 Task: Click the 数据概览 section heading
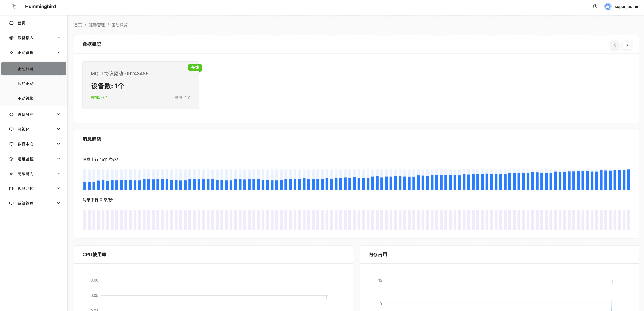coord(92,44)
